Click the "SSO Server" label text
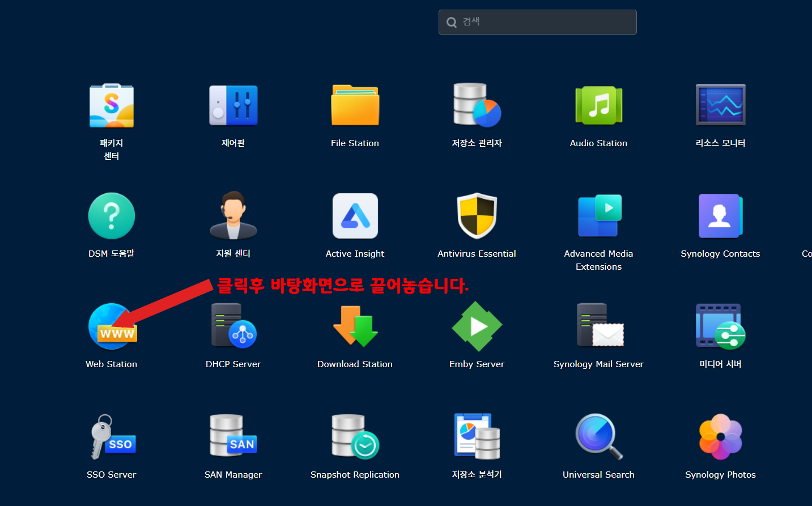Screen dimensions: 812x506 tap(112, 475)
